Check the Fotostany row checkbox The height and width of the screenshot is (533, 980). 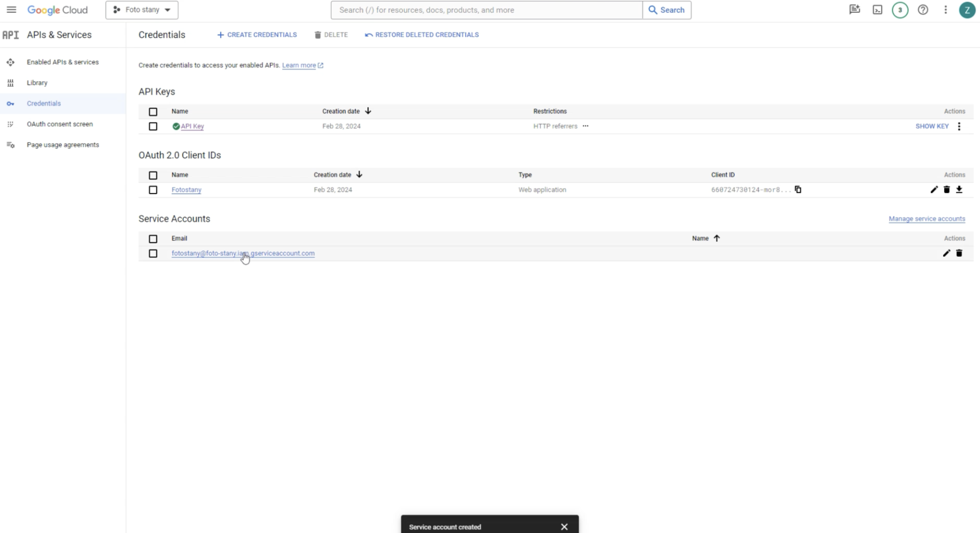pyautogui.click(x=153, y=190)
